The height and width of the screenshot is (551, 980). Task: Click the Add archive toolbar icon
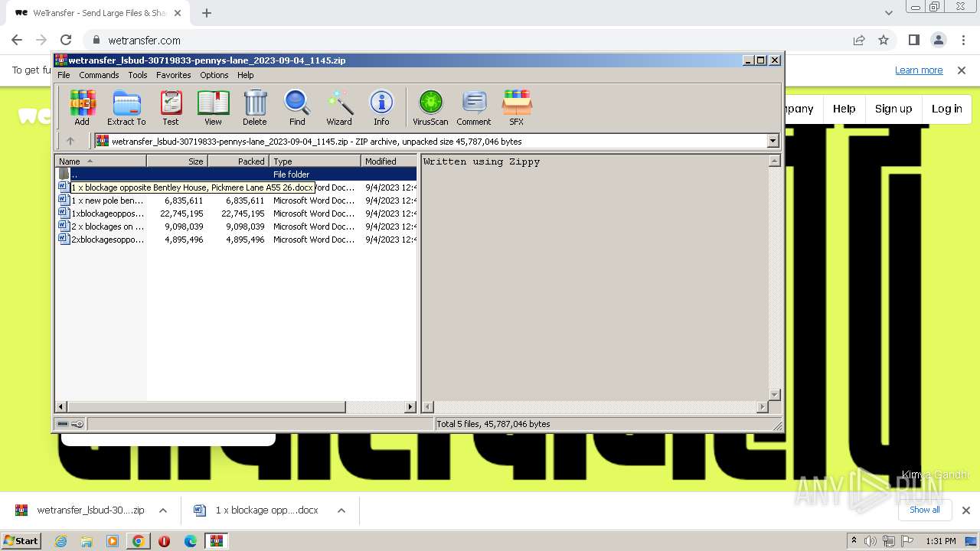click(x=82, y=107)
